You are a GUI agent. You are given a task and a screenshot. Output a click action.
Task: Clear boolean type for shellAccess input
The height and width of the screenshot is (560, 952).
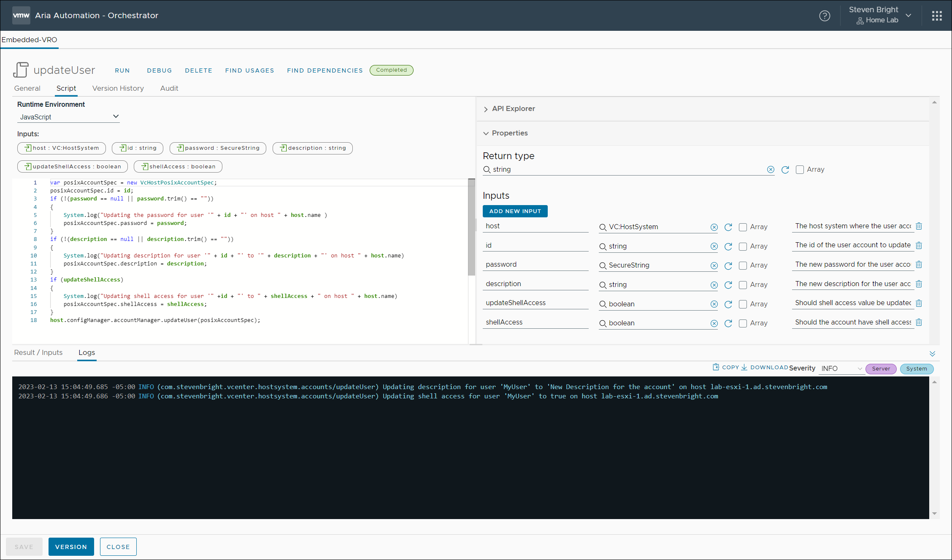[714, 324]
